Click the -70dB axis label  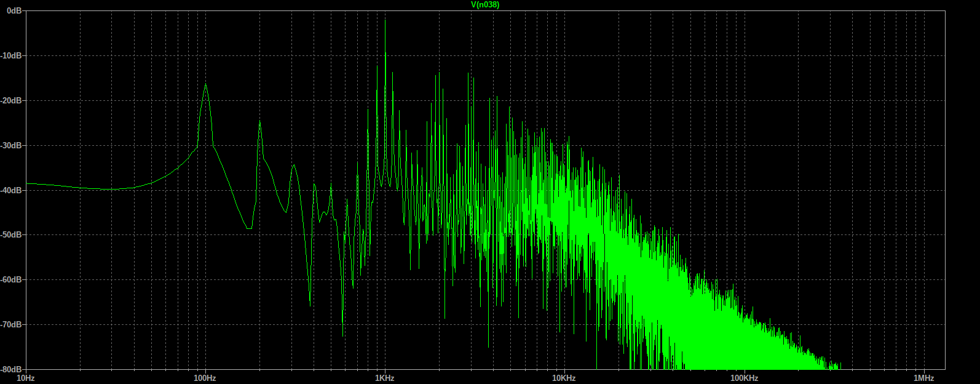tap(12, 324)
